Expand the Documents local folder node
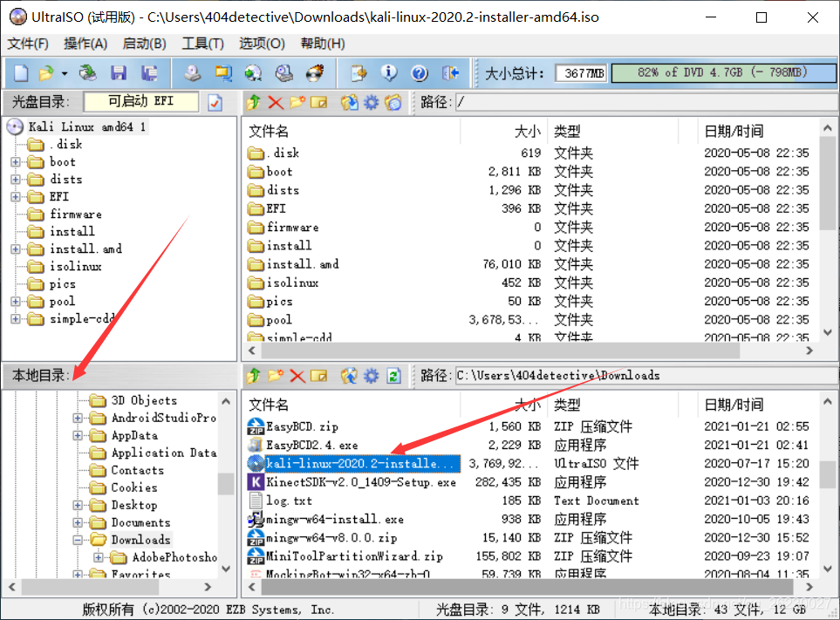840x620 pixels. (78, 522)
